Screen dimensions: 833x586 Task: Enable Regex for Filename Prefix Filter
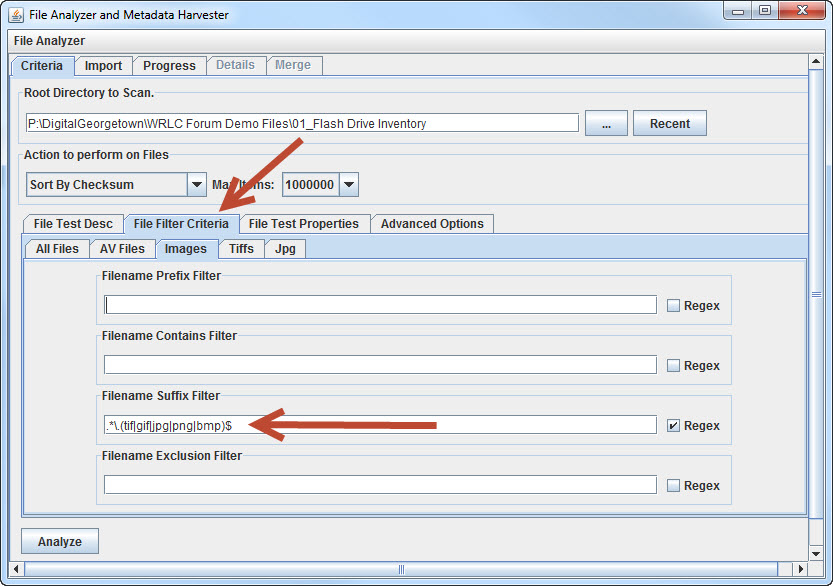click(x=674, y=306)
